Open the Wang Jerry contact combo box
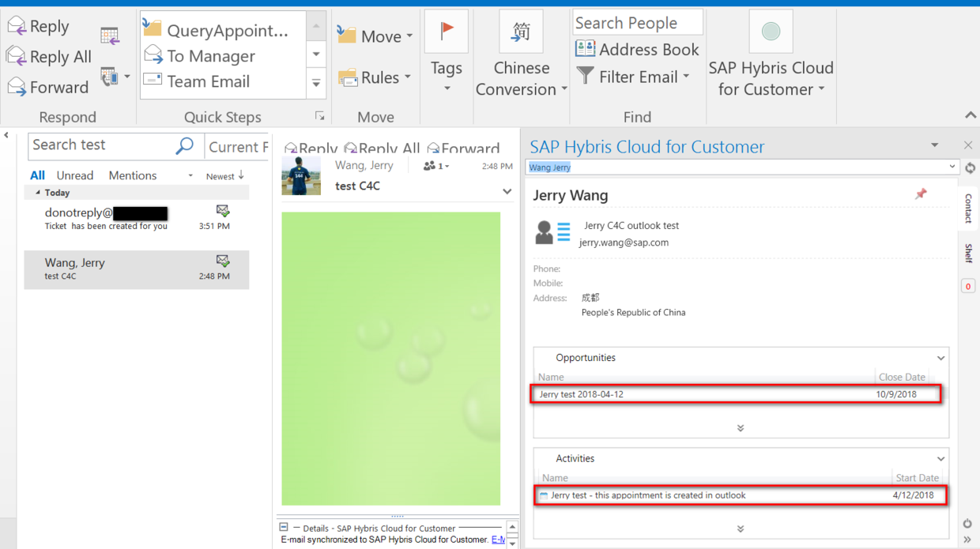 [x=742, y=167]
